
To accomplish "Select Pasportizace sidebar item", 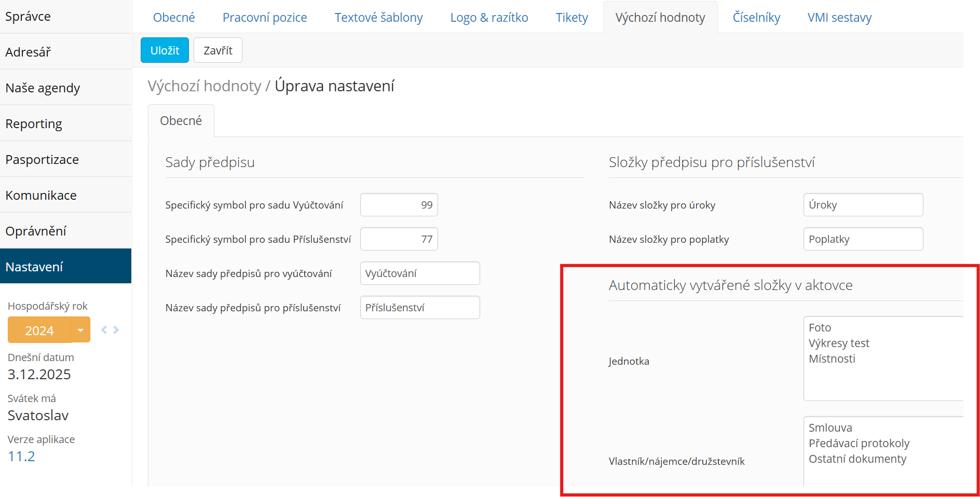I will click(x=42, y=159).
